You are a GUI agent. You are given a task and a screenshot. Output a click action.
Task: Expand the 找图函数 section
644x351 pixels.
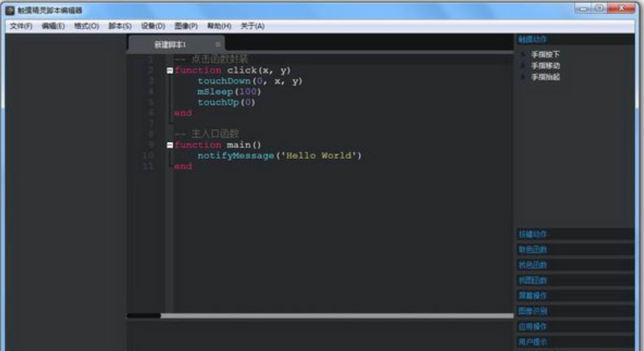(x=575, y=281)
